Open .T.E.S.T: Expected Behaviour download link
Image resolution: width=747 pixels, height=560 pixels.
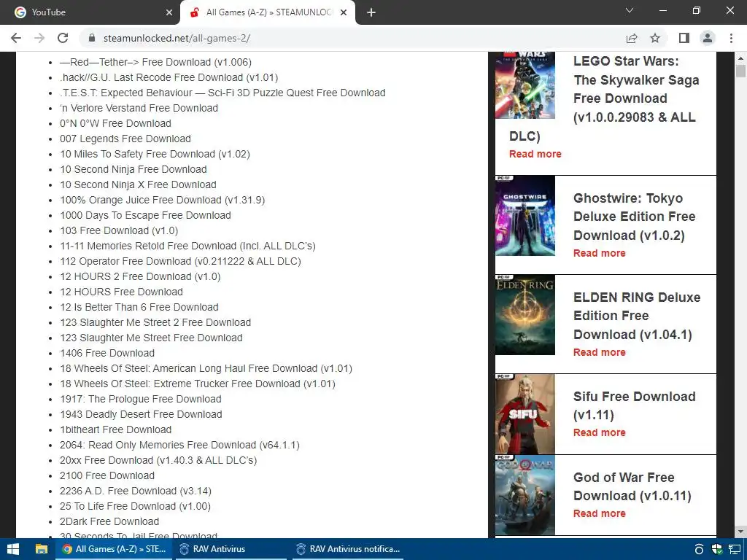(222, 93)
